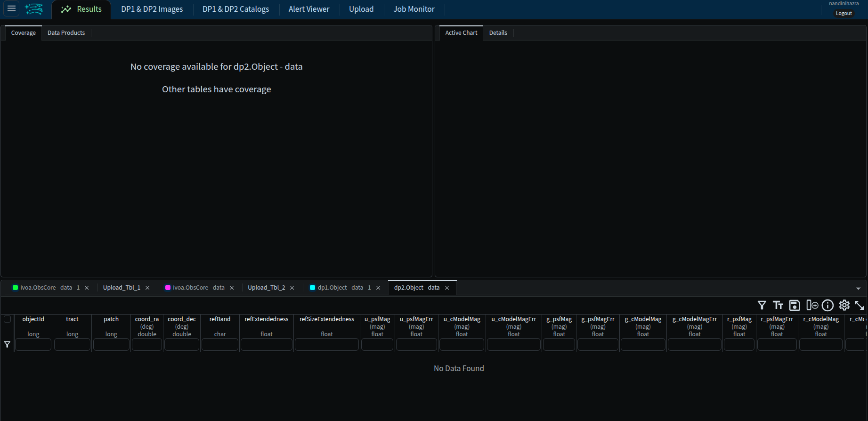Click magenta color swatch on ivoa.ObsCore - data
868x421 pixels.
(168, 288)
